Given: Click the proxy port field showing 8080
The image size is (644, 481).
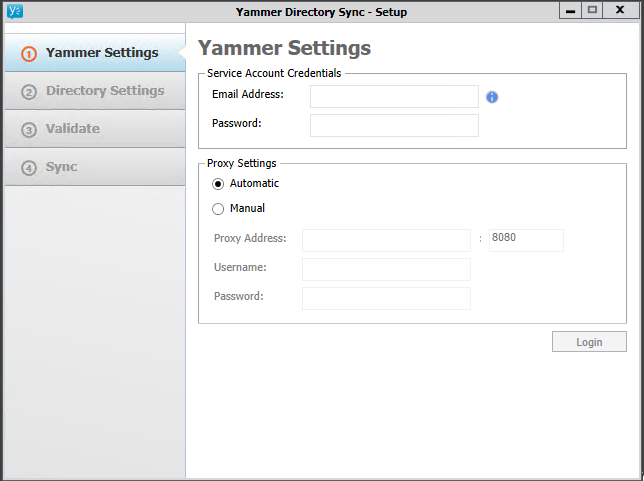Looking at the screenshot, I should [x=526, y=240].
